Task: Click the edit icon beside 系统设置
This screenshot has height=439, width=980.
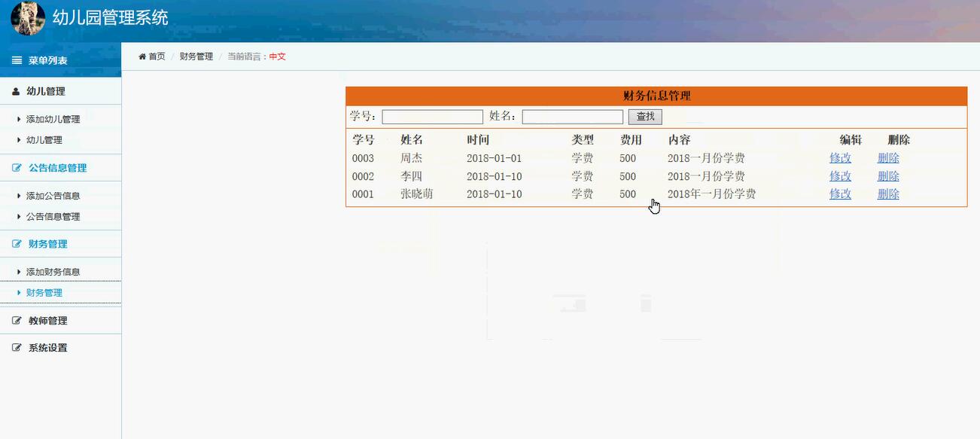Action: (17, 348)
